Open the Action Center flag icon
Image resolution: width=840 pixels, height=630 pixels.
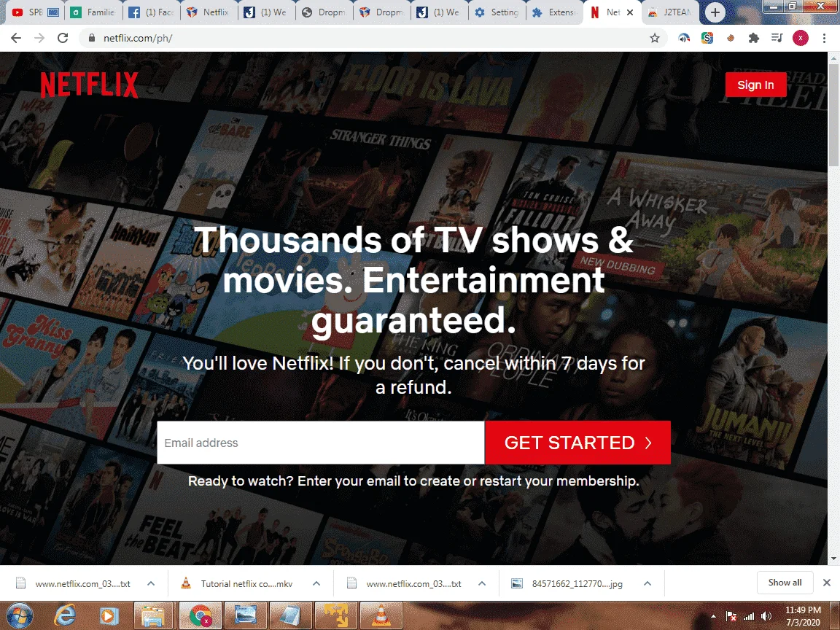click(731, 617)
